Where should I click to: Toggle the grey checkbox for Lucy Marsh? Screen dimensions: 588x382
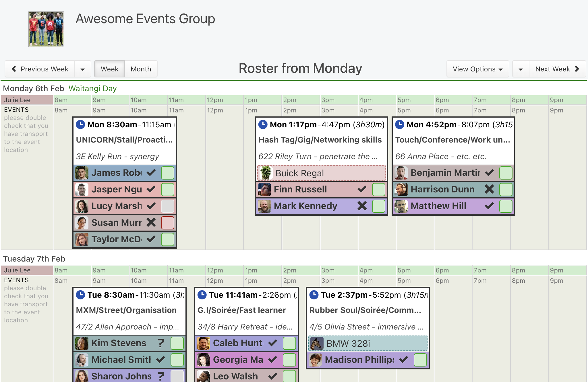[168, 206]
